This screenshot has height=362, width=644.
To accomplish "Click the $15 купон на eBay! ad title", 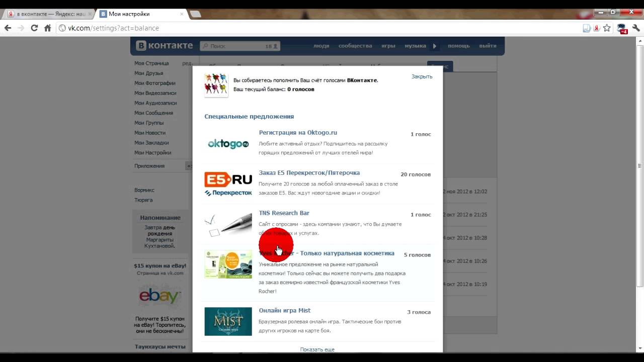I will click(x=160, y=266).
